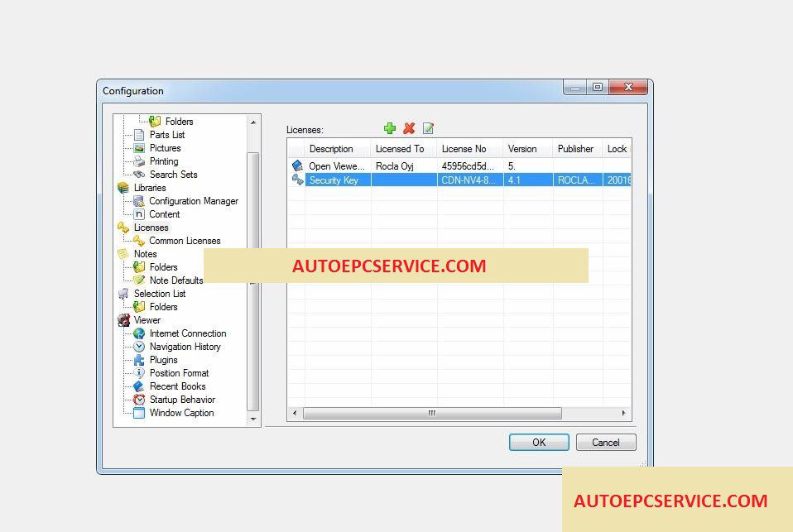Click the Search Sets binoculars icon
The image size is (793, 532).
[x=139, y=175]
